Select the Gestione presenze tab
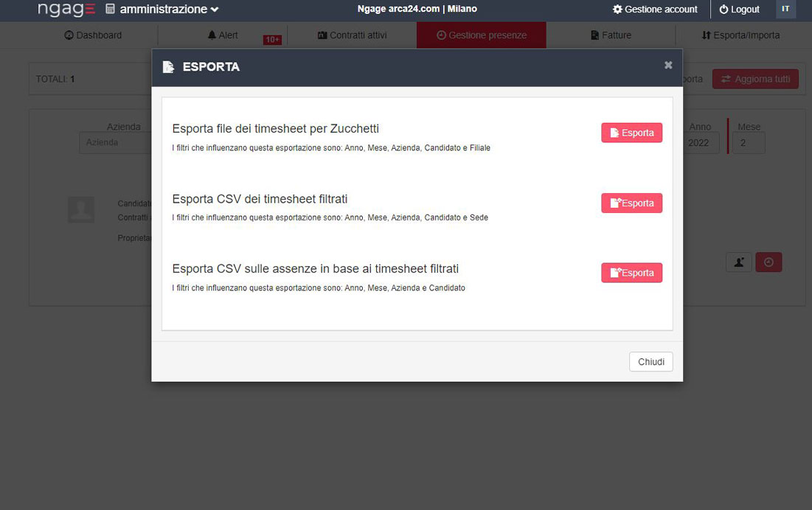Viewport: 812px width, 510px height. (481, 35)
